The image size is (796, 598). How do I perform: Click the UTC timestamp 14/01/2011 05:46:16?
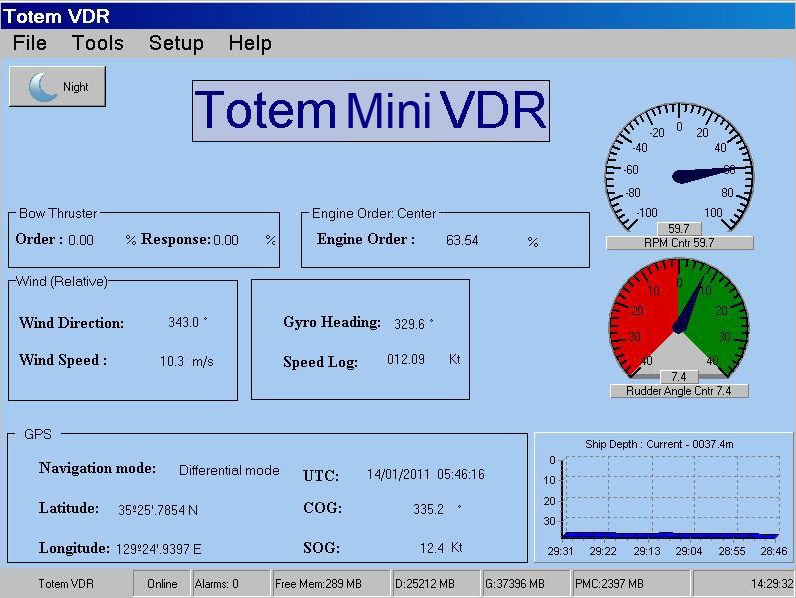[425, 474]
